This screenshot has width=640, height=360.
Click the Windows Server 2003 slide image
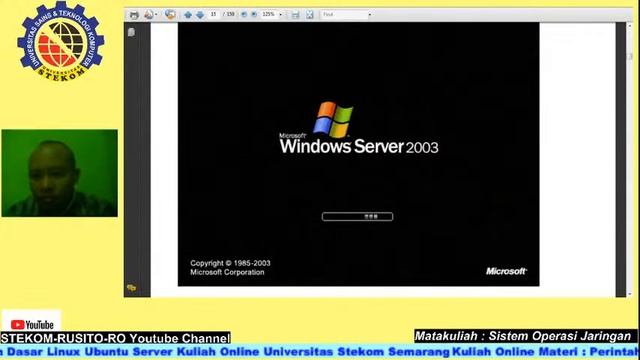(358, 154)
